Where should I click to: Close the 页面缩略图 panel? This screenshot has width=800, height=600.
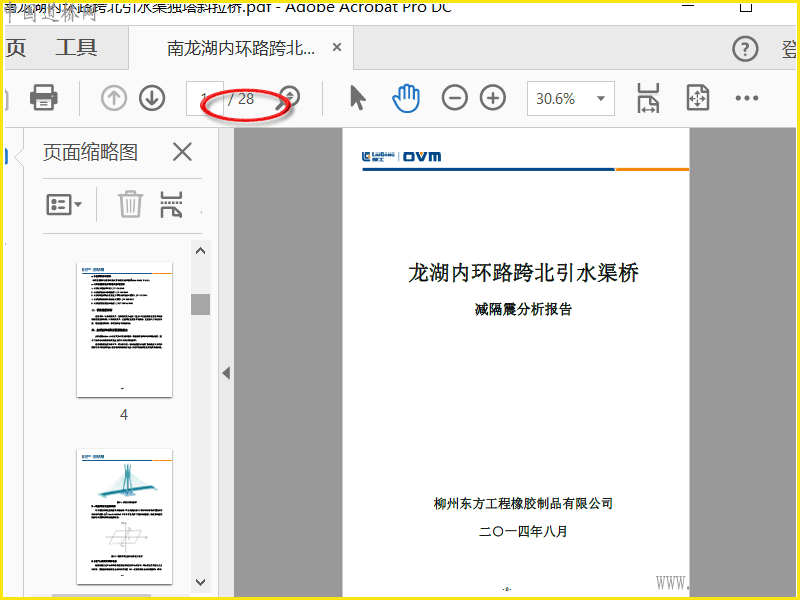pyautogui.click(x=182, y=152)
